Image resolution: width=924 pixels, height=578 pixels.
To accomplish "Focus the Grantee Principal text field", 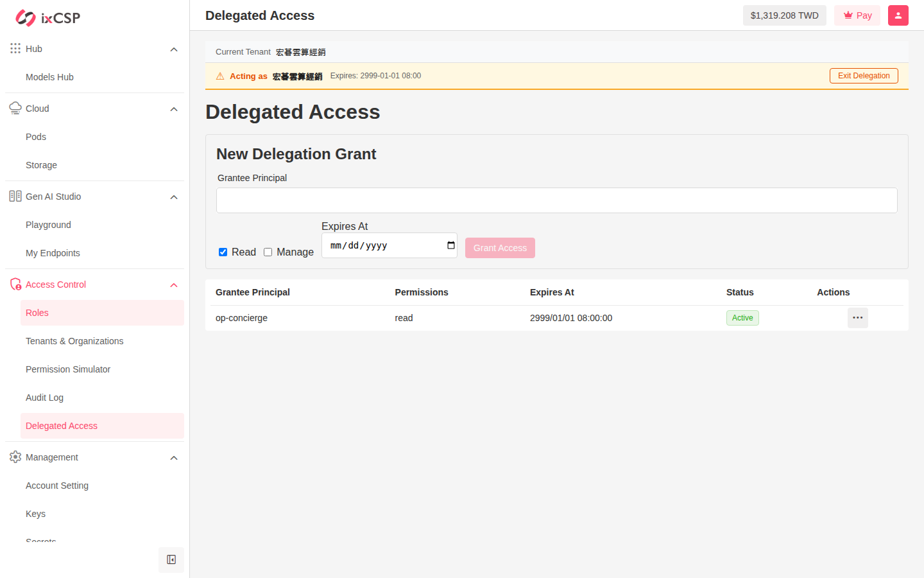I will (x=557, y=200).
